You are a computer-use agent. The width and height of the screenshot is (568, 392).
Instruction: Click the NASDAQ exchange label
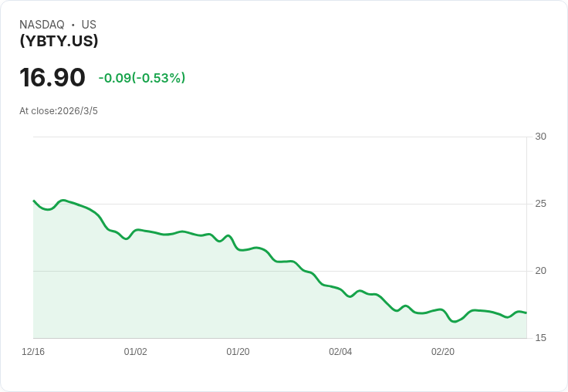coord(42,25)
